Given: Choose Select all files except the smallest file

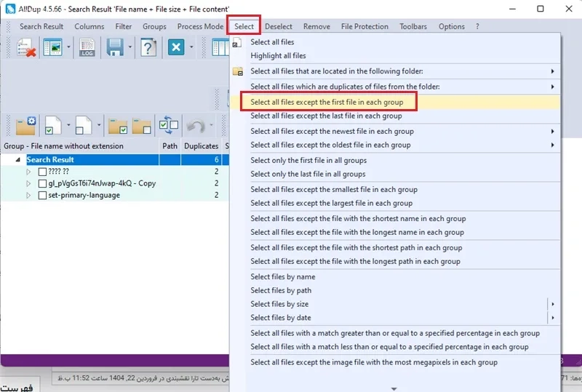Looking at the screenshot, I should click(x=394, y=190).
